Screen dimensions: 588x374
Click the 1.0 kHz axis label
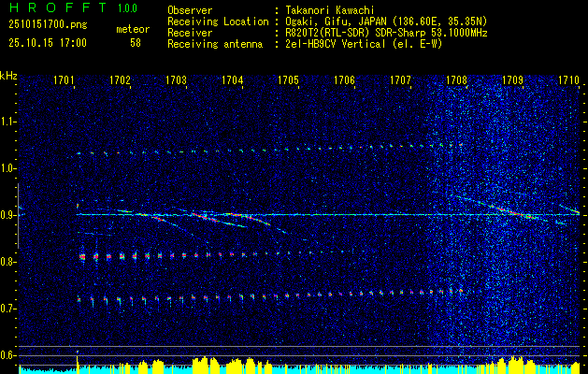8,169
